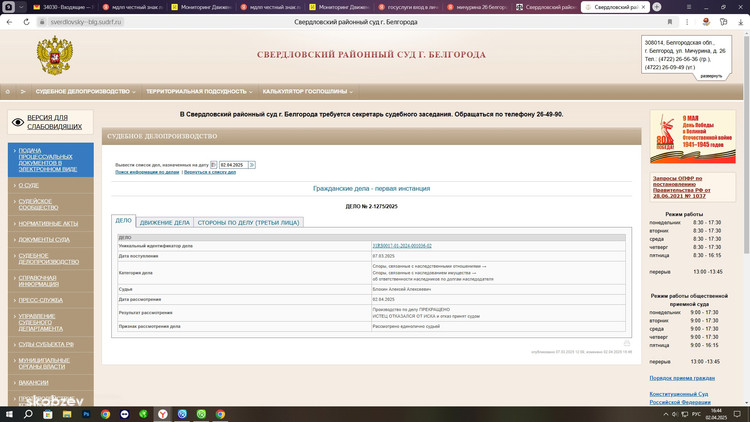Screen dimensions: 750x422
Task: Click the Russian coat of arms emblem
Action: tap(54, 56)
